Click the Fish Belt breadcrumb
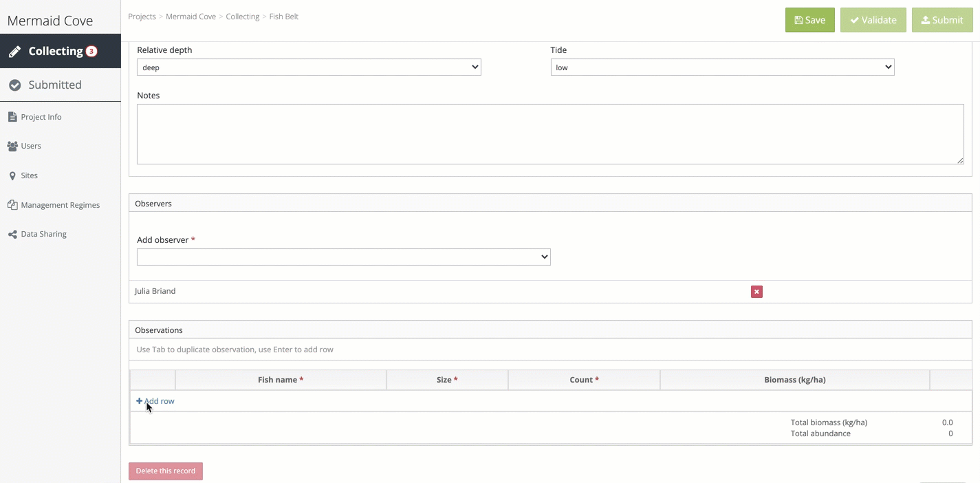Screen dimensions: 980x483 (x=284, y=17)
